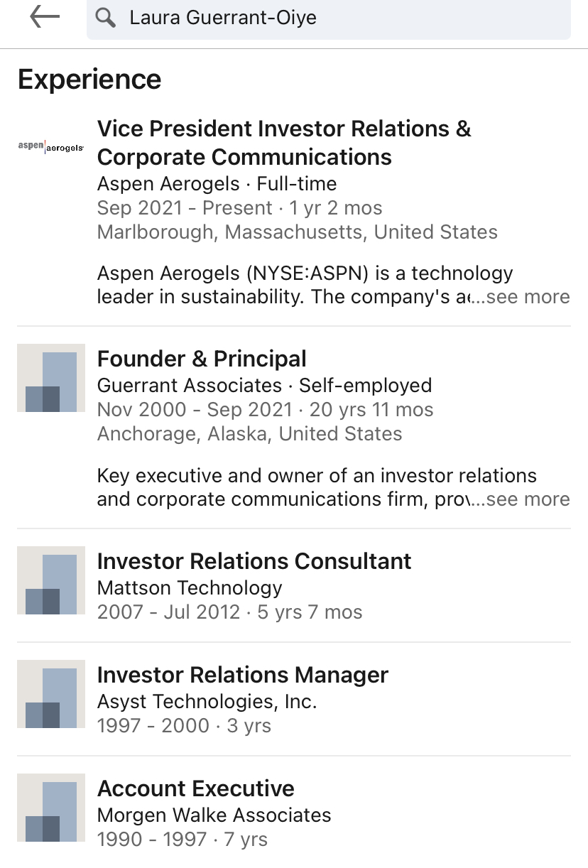Viewport: 588px width, 868px height.
Task: Focus the Laura Guerrant-Oiye search field
Action: coord(328,18)
